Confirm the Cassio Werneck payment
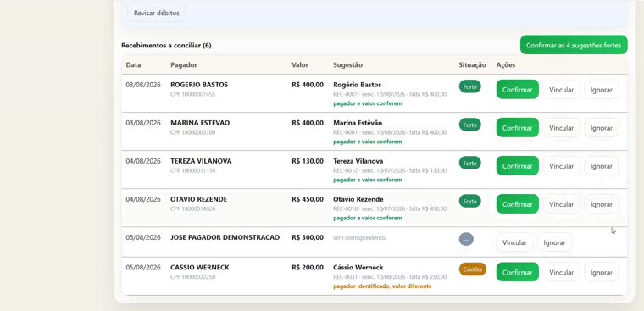644x311 pixels. click(x=517, y=272)
